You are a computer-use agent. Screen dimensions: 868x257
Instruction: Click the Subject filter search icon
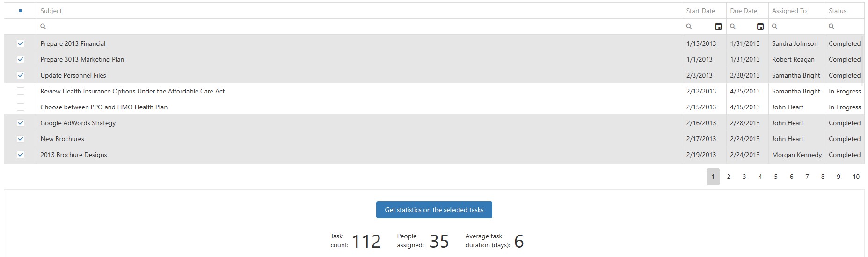[43, 27]
